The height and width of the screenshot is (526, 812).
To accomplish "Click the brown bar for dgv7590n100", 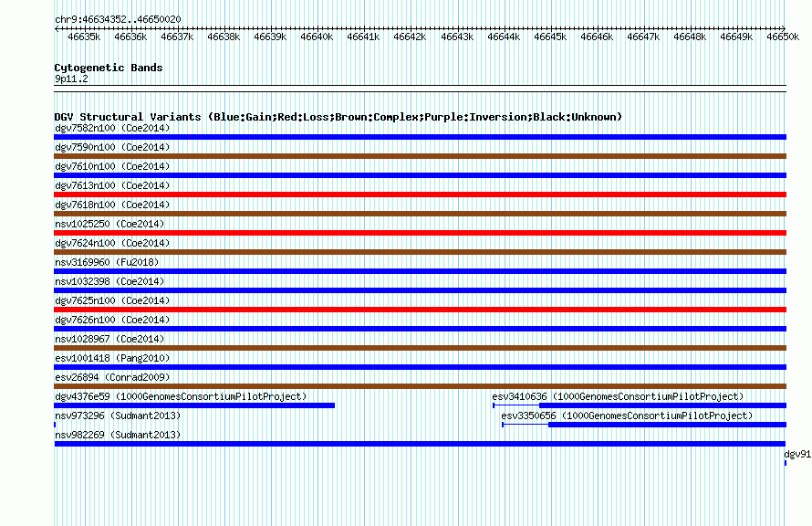I will tap(420, 156).
